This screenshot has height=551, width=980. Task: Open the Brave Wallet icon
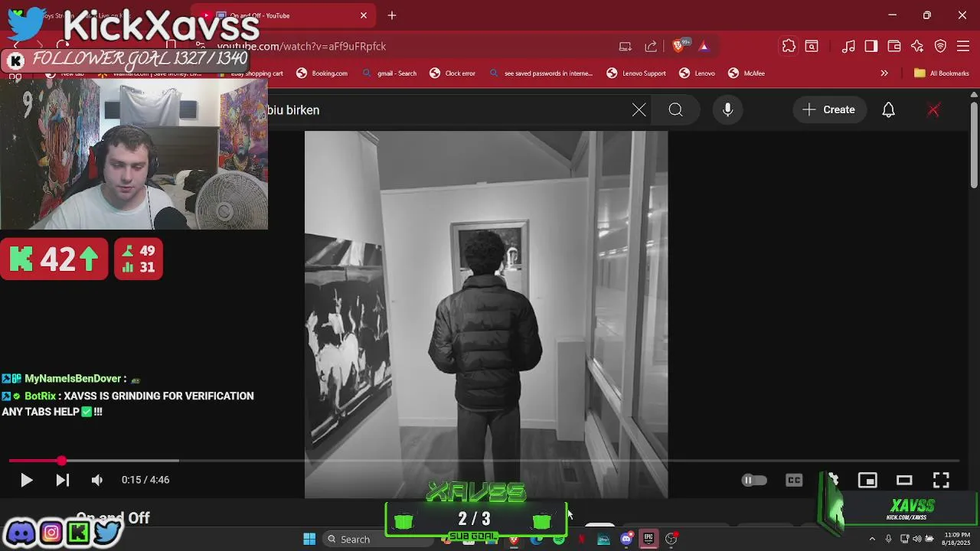(894, 47)
